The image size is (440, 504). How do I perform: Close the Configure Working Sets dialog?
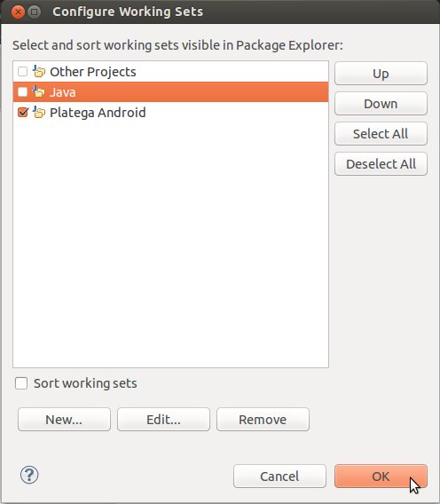(x=18, y=12)
